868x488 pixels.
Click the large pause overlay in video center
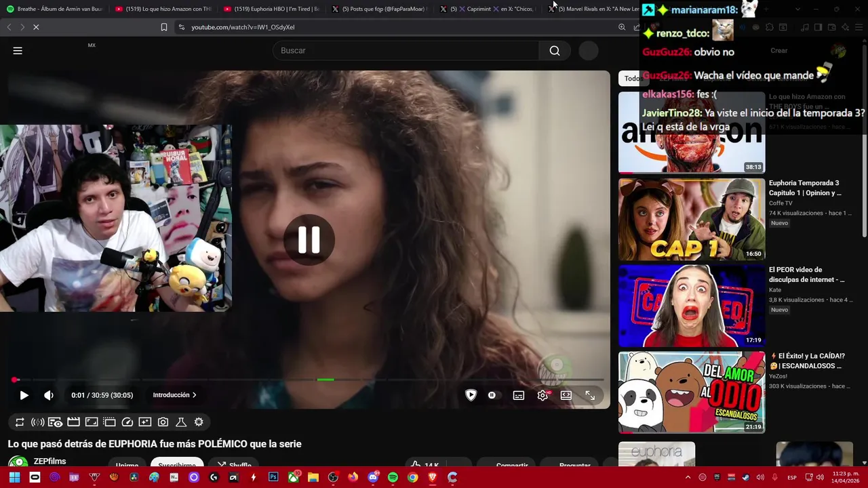tap(309, 240)
